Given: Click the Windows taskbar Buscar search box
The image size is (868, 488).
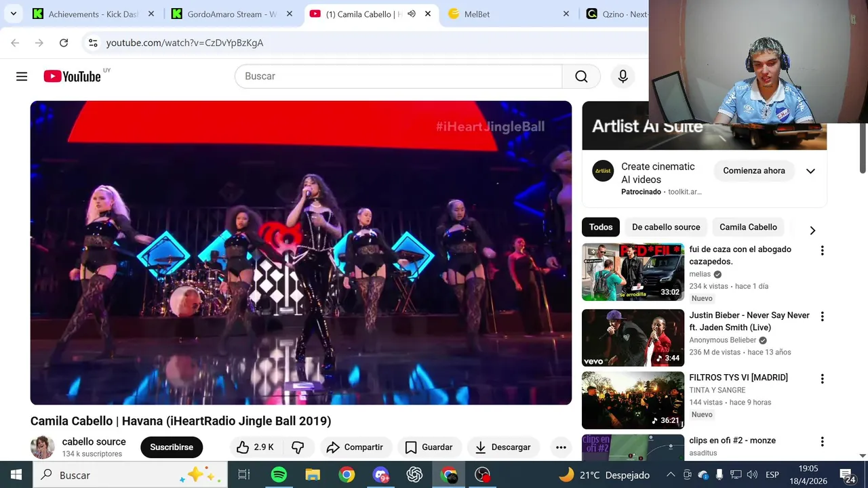Looking at the screenshot, I should click(130, 475).
